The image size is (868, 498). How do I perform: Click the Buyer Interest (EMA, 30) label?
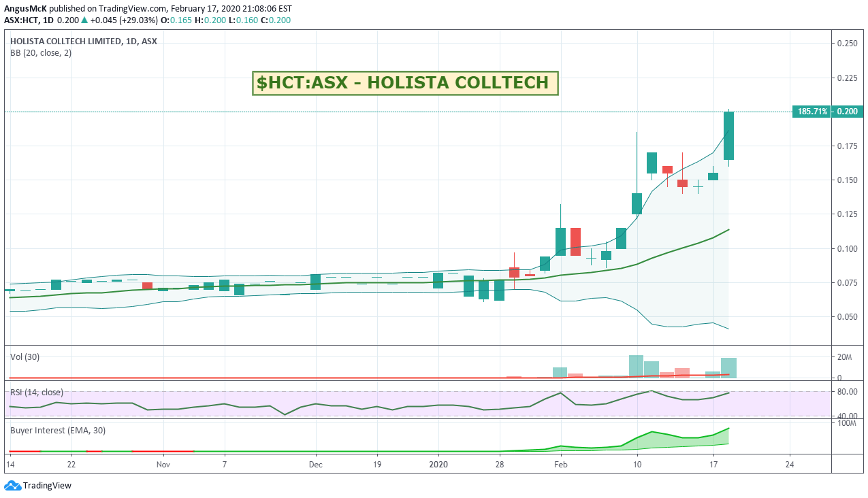pyautogui.click(x=57, y=430)
